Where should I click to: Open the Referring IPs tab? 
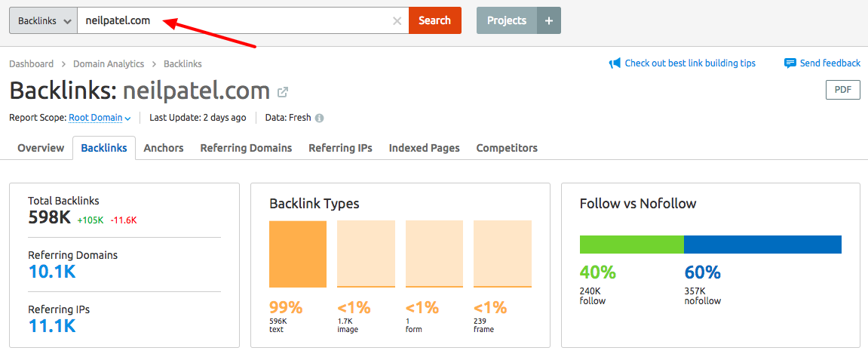(340, 148)
